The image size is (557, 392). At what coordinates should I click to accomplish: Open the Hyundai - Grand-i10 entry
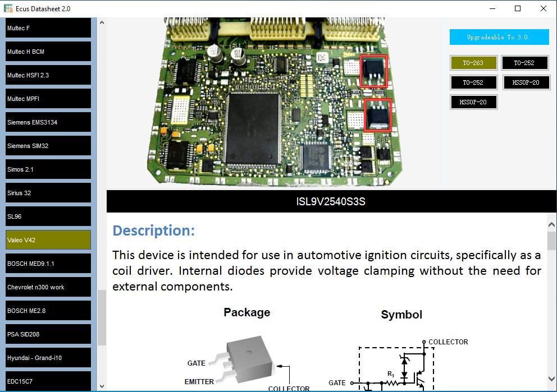(x=48, y=358)
